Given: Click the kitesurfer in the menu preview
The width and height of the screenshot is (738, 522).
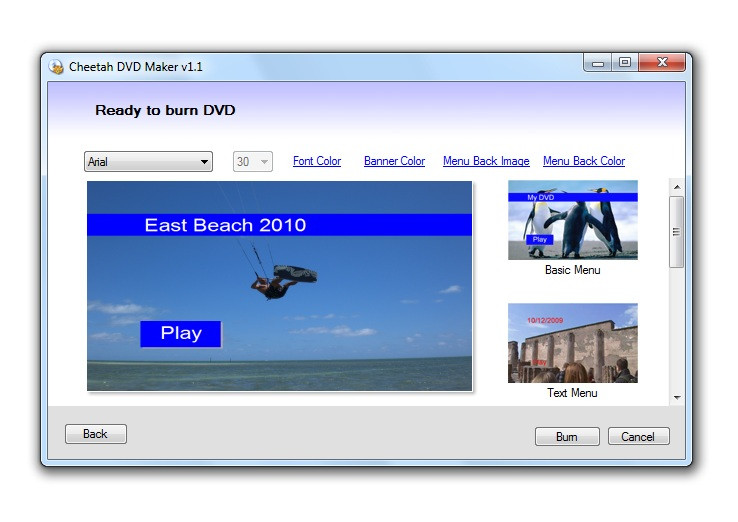Looking at the screenshot, I should (283, 282).
